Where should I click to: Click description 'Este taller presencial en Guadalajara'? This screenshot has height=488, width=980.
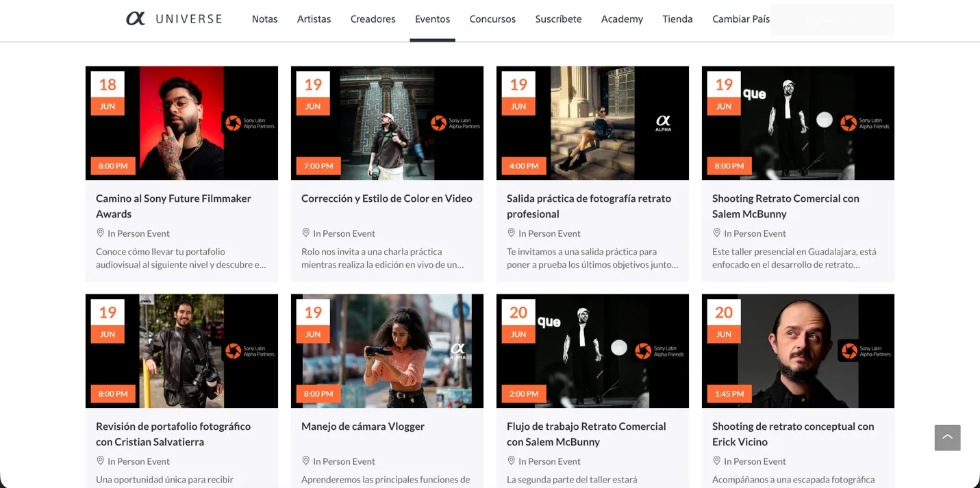pos(794,258)
